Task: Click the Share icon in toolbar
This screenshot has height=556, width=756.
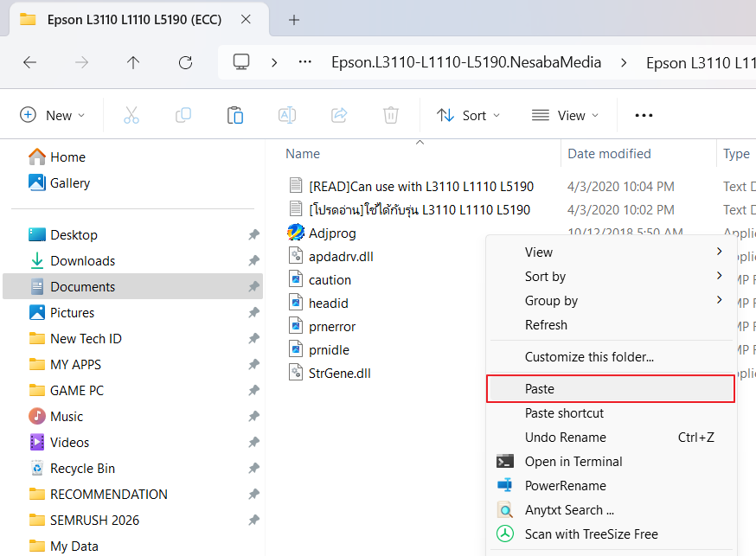Action: click(339, 115)
